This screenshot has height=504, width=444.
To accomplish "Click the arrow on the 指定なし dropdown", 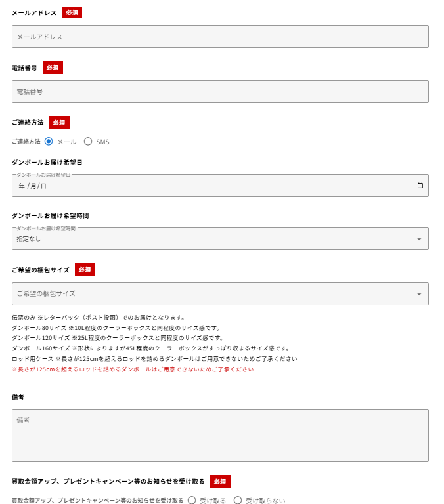I will (419, 239).
